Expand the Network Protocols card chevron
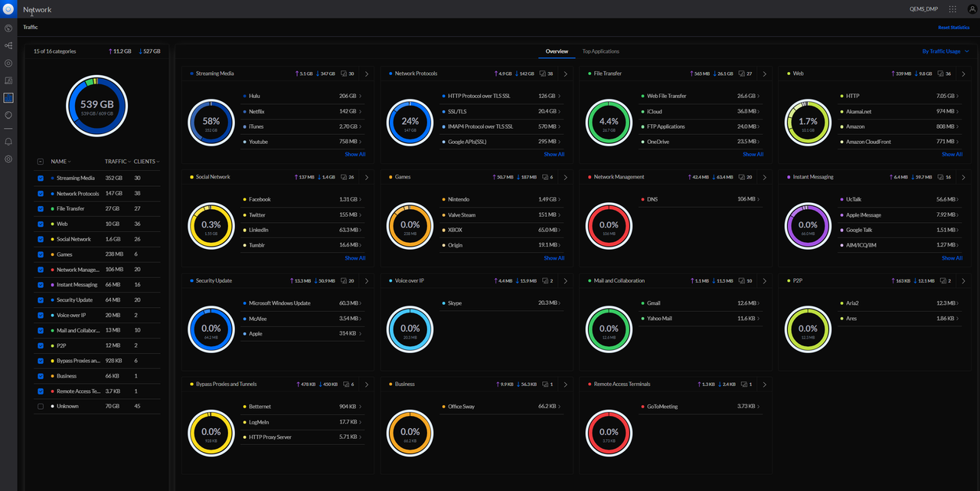Screen dimensions: 980x491 [566, 74]
